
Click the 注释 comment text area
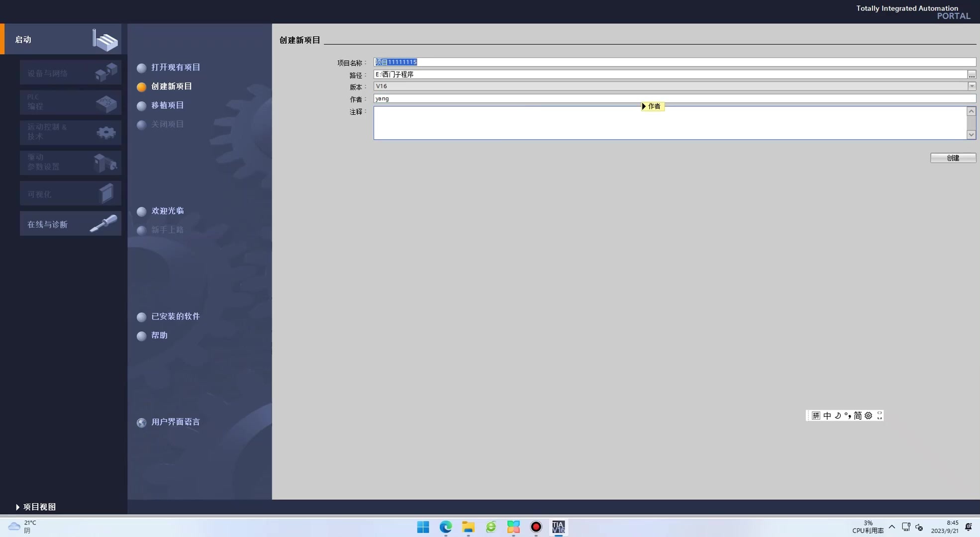(x=670, y=123)
